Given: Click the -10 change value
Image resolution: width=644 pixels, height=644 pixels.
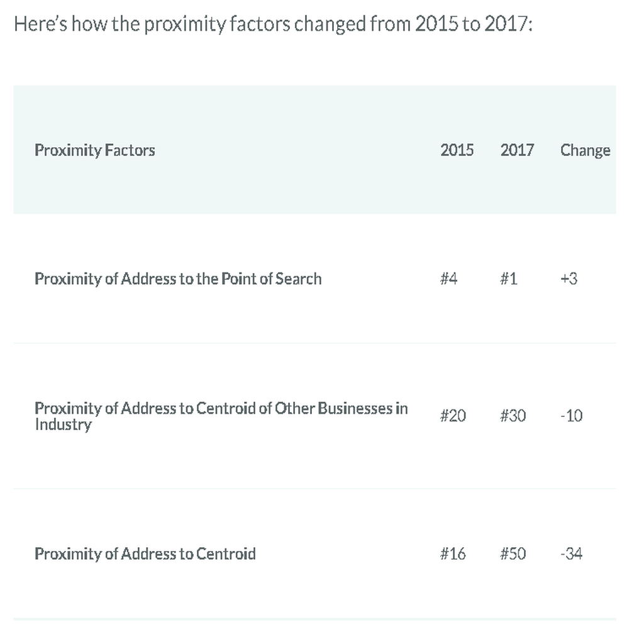Looking at the screenshot, I should coord(571,416).
